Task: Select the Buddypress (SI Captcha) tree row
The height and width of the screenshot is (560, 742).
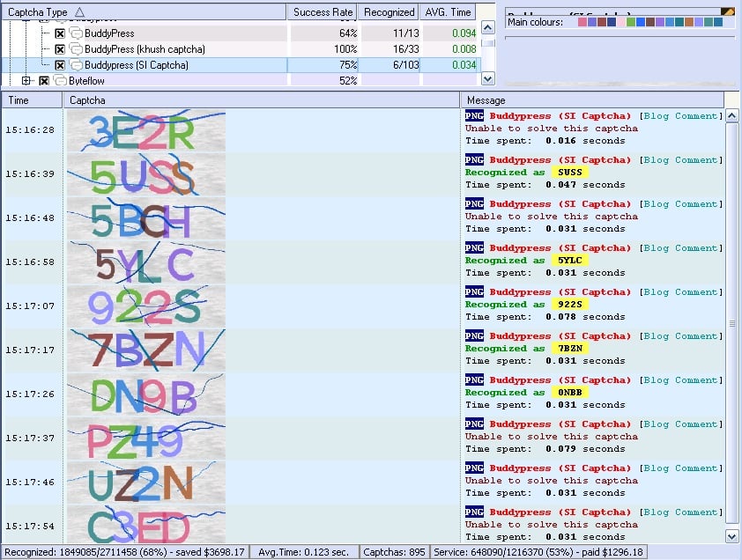Action: (239, 65)
